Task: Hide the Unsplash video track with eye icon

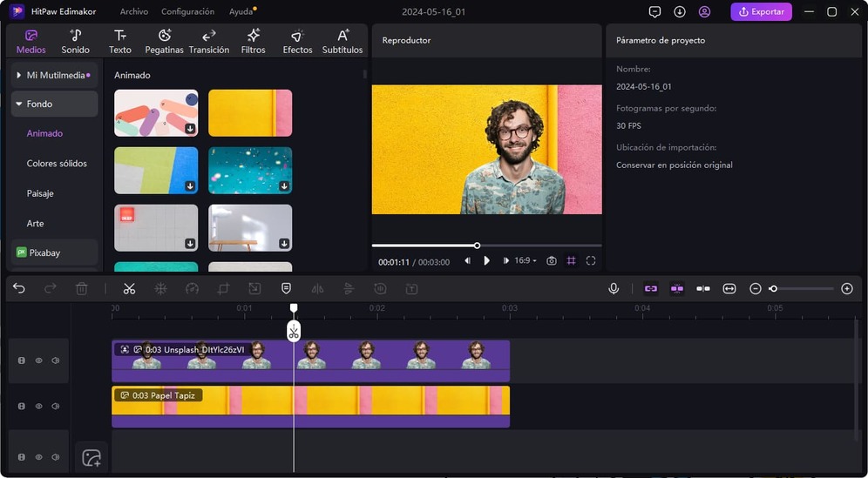Action: [38, 360]
